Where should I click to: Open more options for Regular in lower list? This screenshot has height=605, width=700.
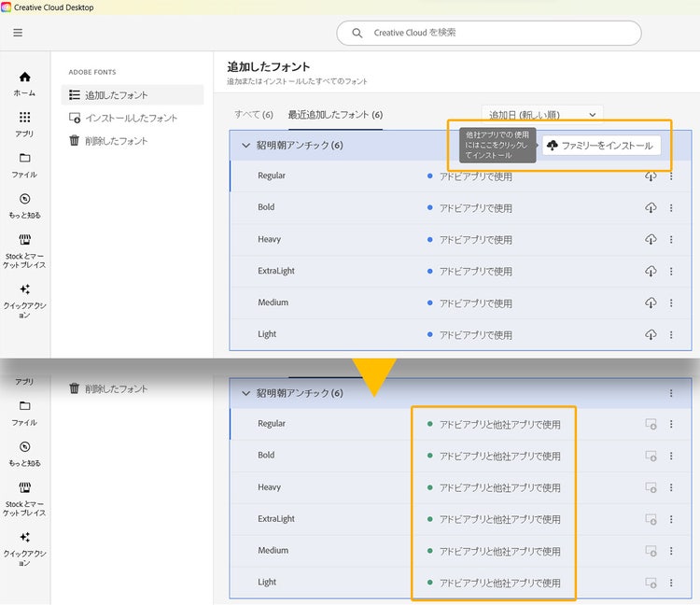tap(671, 424)
